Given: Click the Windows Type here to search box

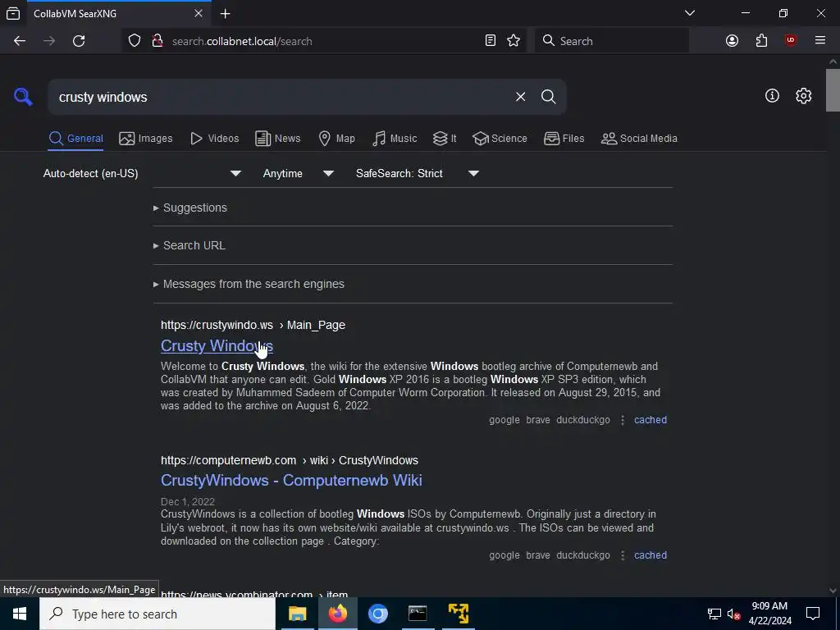Looking at the screenshot, I should coord(157,614).
